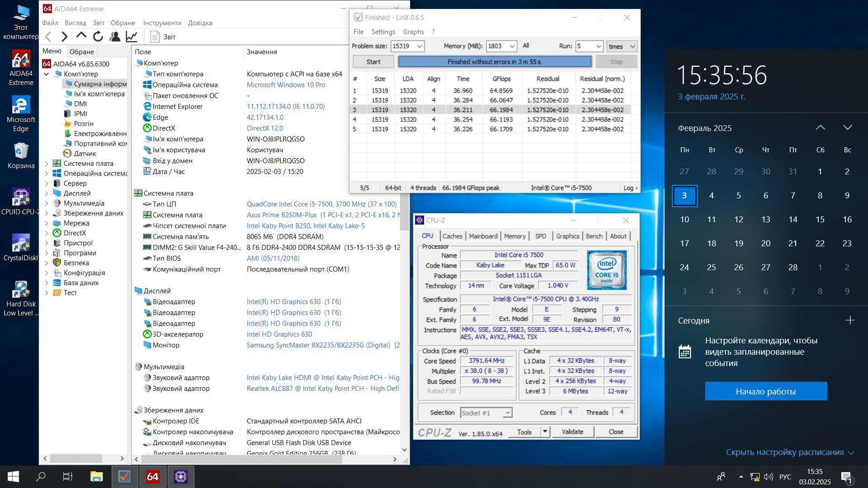This screenshot has width=868, height=488.
Task: Launch CPUID CPU-Z desktop shortcut
Action: (x=21, y=202)
